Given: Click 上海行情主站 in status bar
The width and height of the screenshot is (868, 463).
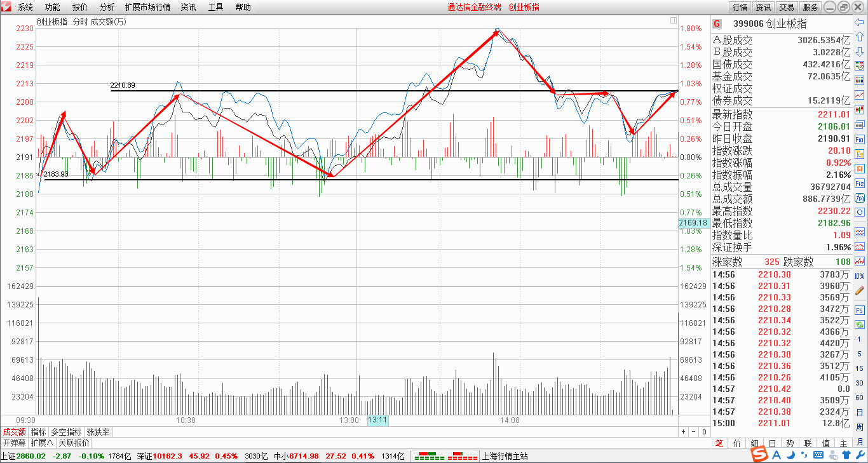Looking at the screenshot, I should pos(505,456).
